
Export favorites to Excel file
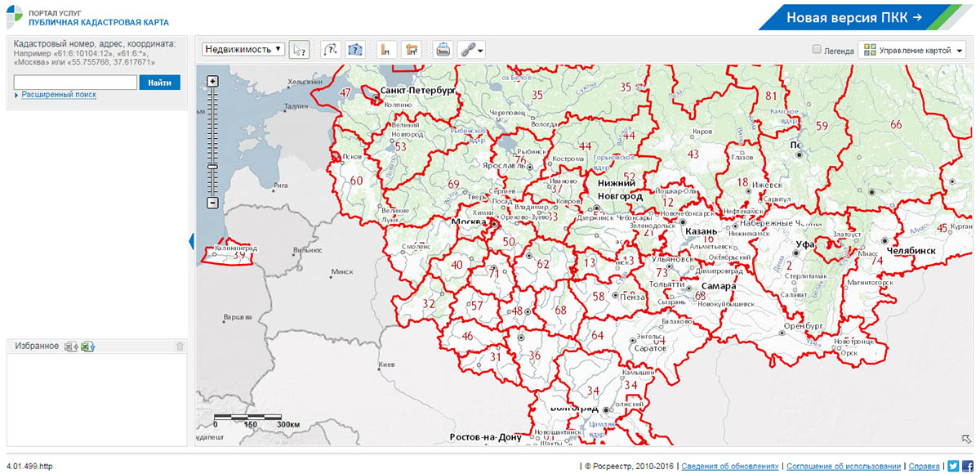pos(71,347)
